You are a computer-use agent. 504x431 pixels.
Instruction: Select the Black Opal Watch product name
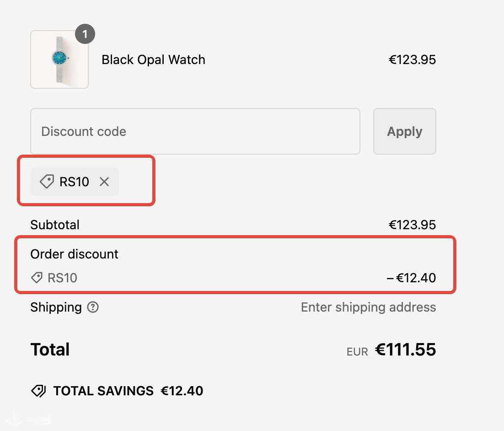coord(153,59)
